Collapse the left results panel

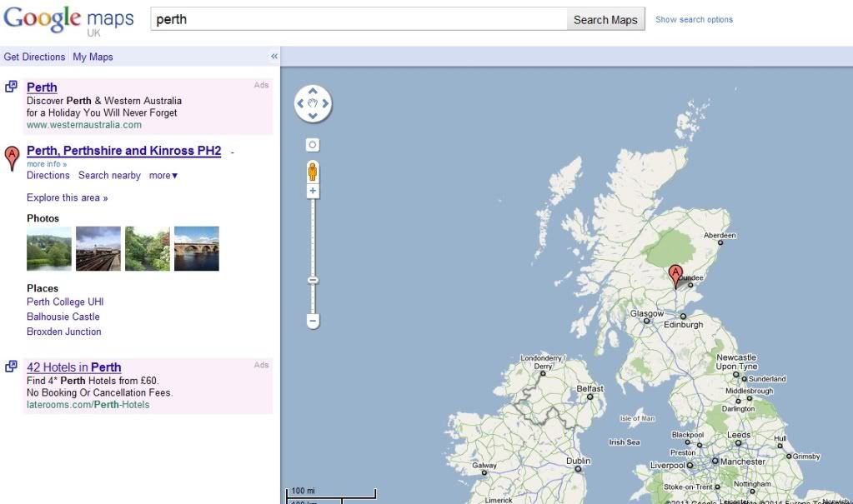274,56
